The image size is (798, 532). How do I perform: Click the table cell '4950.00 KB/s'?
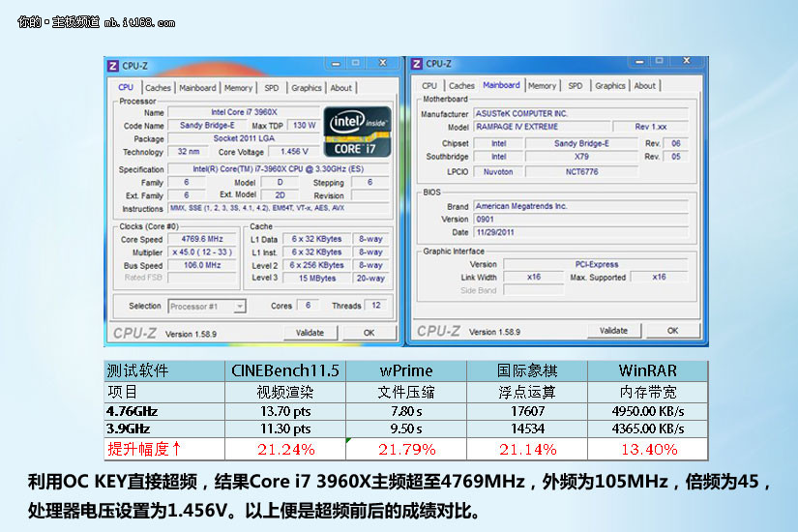click(x=648, y=411)
